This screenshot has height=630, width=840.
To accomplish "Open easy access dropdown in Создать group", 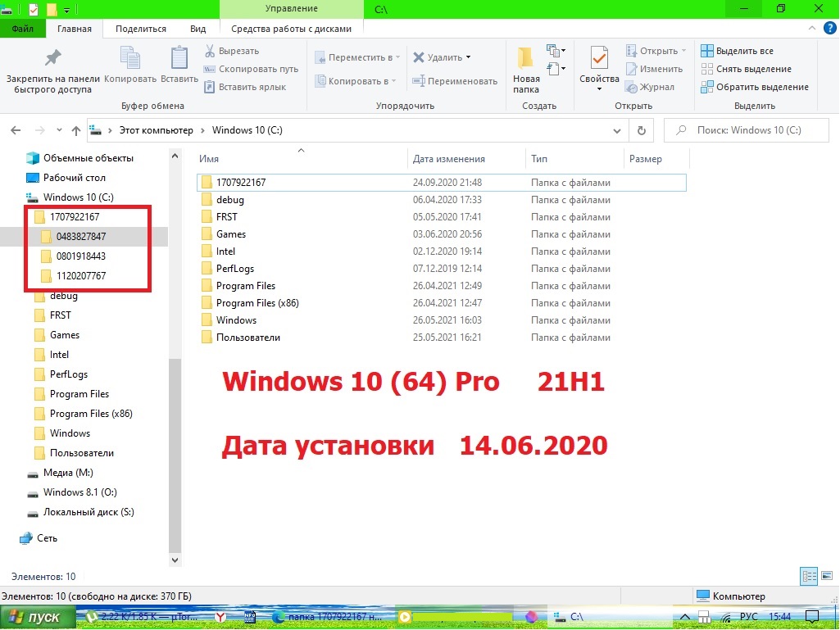I will tap(556, 69).
